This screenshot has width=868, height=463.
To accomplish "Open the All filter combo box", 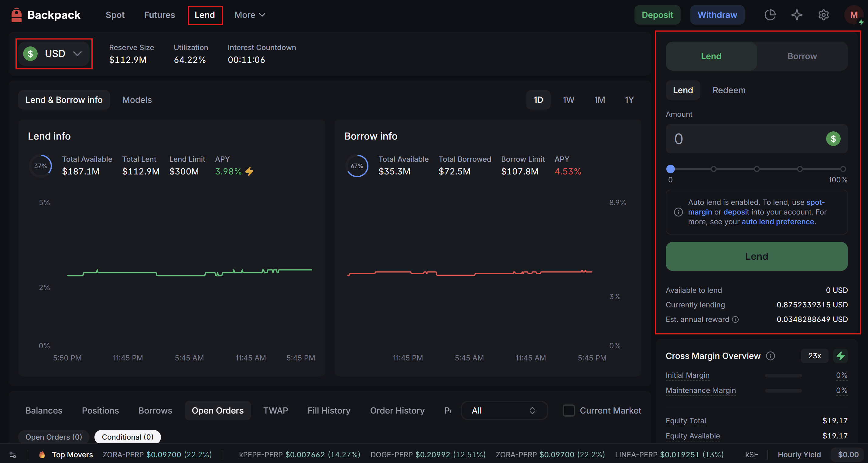I will [504, 411].
